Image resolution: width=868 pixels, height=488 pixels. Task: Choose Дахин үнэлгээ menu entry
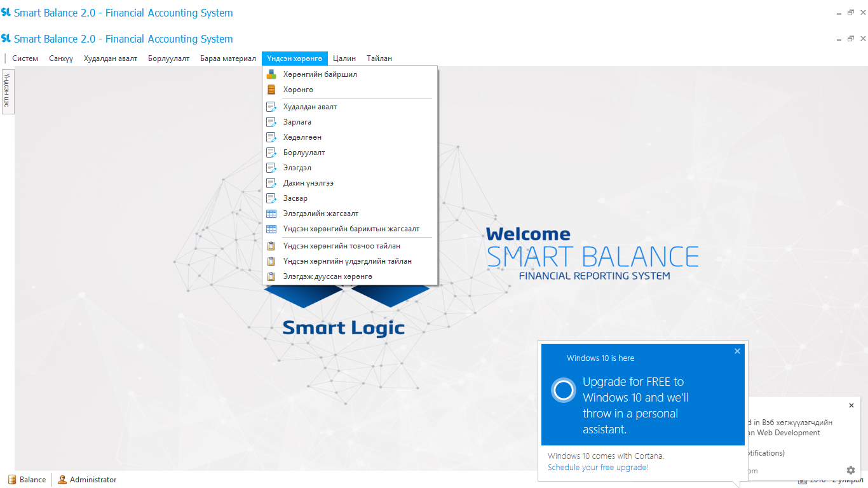click(349, 183)
